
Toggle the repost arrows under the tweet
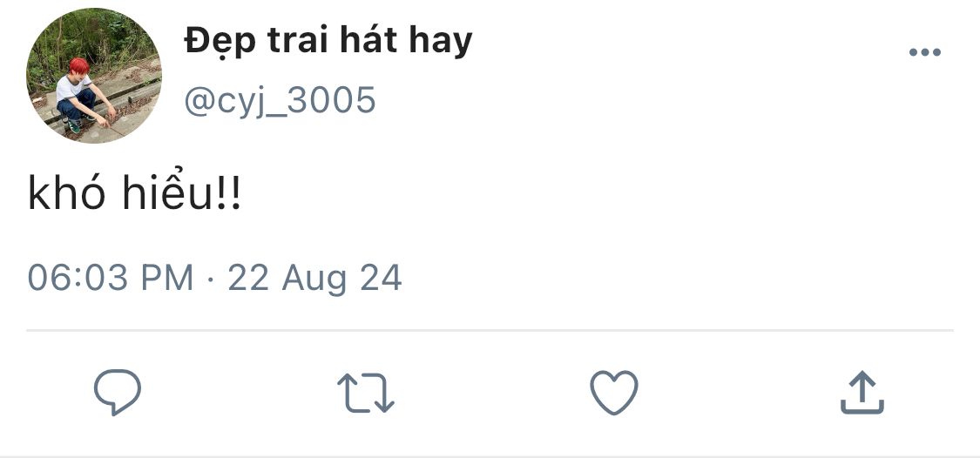pos(366,393)
